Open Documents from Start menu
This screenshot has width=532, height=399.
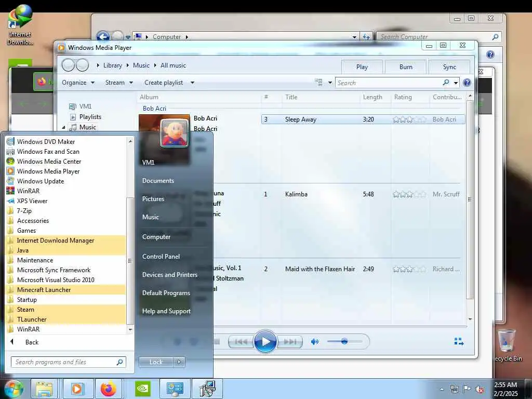coord(158,181)
